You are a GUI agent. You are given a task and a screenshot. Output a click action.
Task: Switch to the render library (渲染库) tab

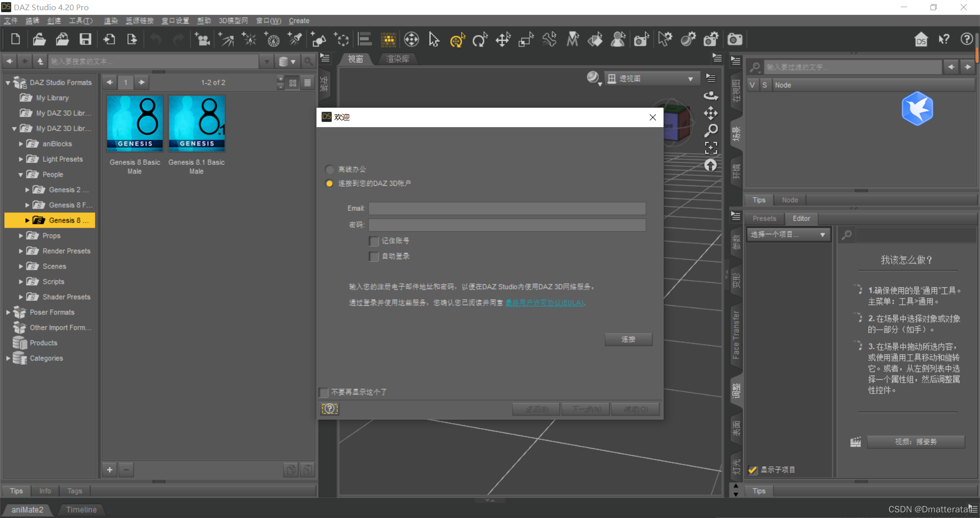pos(398,59)
